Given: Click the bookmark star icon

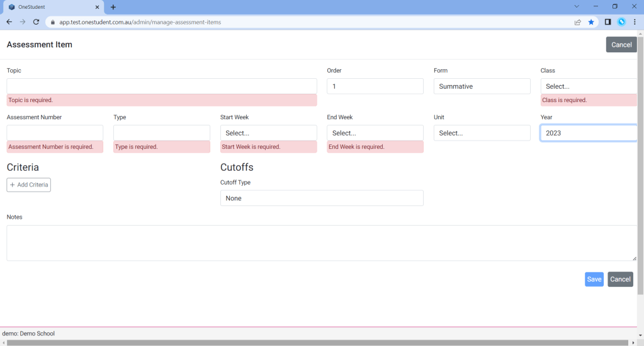Looking at the screenshot, I should point(591,22).
